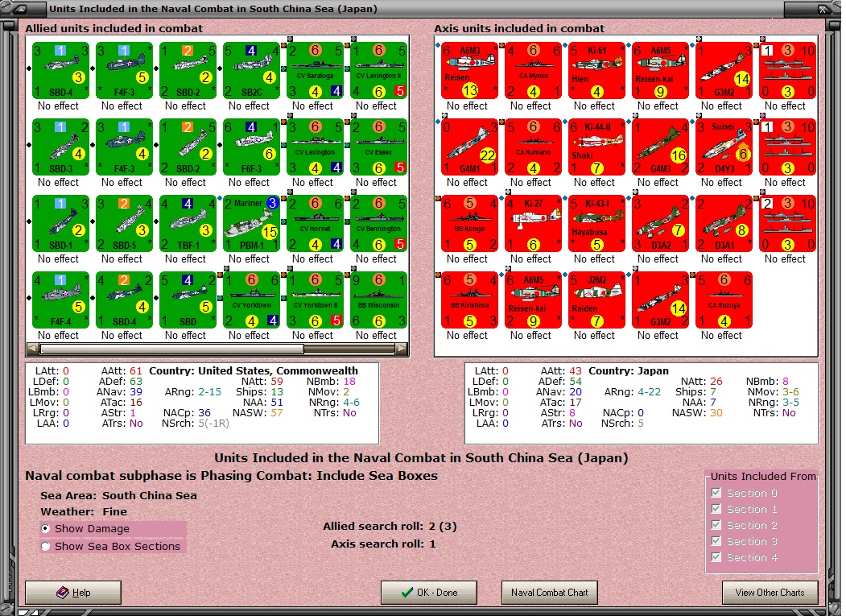Select the BB Kirishima battleship unit
This screenshot has height=616, width=846.
click(x=469, y=300)
